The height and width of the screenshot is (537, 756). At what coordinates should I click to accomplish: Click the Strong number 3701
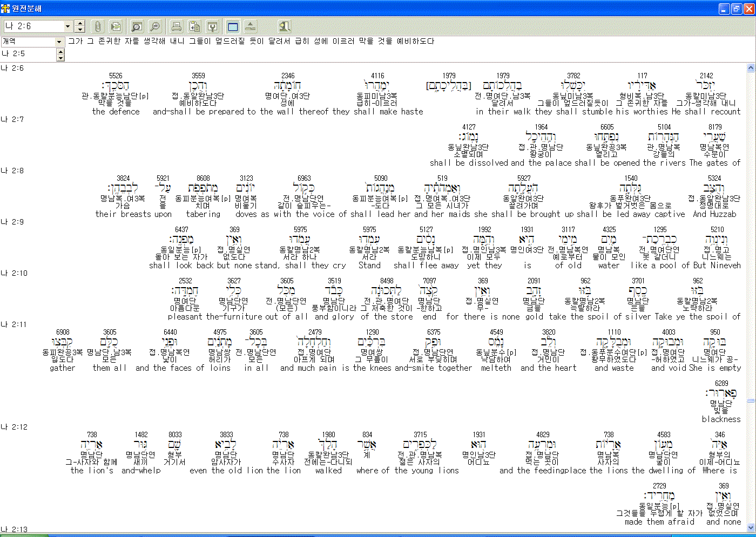638,281
